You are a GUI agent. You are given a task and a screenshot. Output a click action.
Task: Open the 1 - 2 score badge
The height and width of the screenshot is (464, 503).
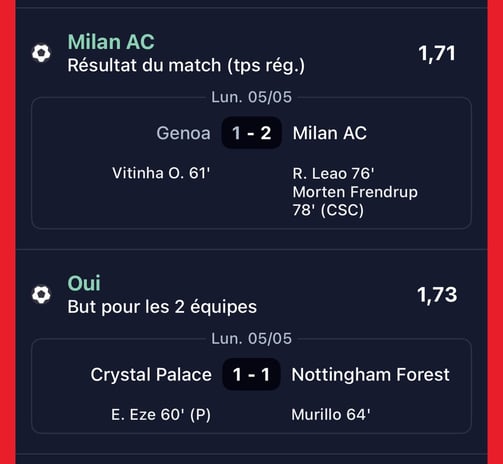(x=252, y=133)
